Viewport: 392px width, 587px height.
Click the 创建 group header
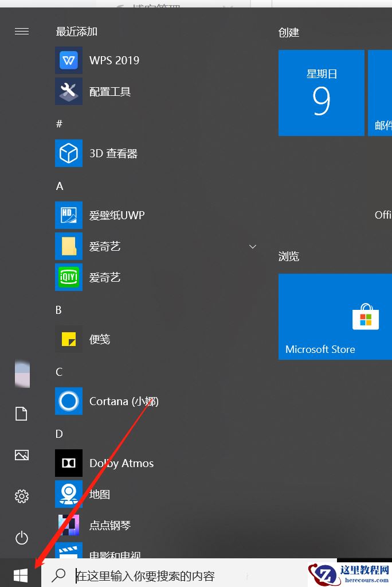coord(289,33)
